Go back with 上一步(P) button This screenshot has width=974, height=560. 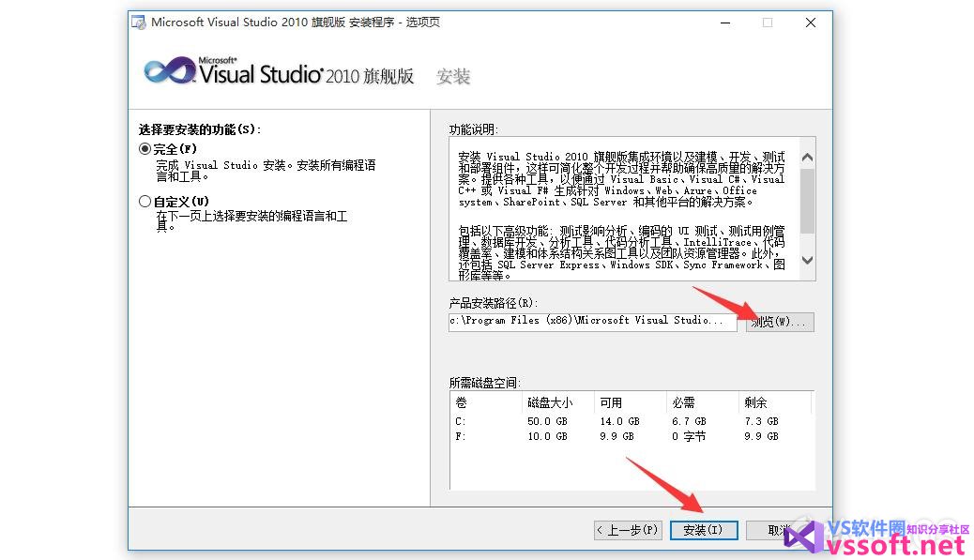(628, 530)
